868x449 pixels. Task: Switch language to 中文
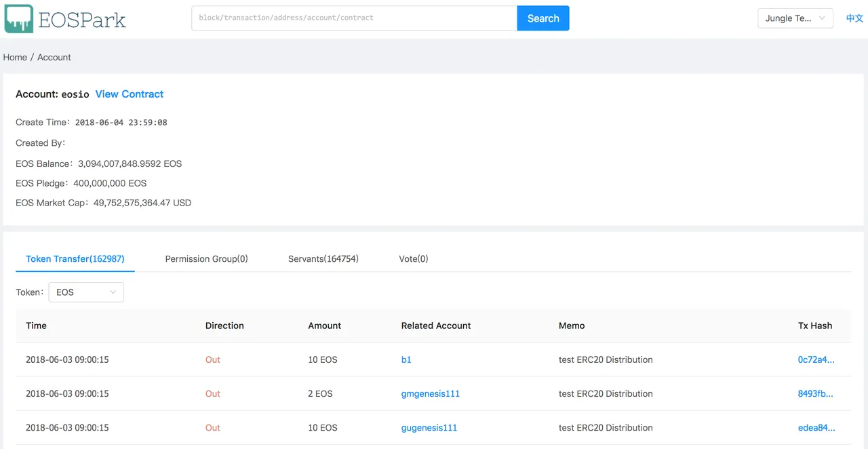coord(854,18)
